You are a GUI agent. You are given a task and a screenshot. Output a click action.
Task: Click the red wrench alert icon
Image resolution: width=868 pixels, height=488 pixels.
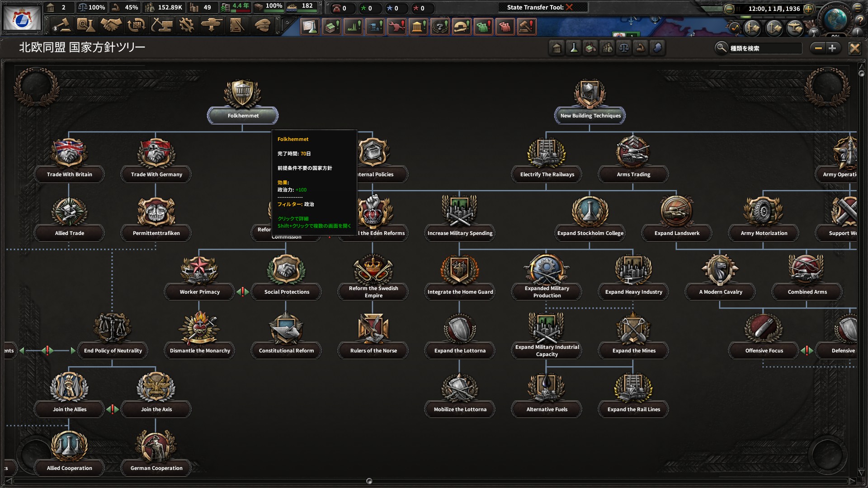[x=396, y=27]
